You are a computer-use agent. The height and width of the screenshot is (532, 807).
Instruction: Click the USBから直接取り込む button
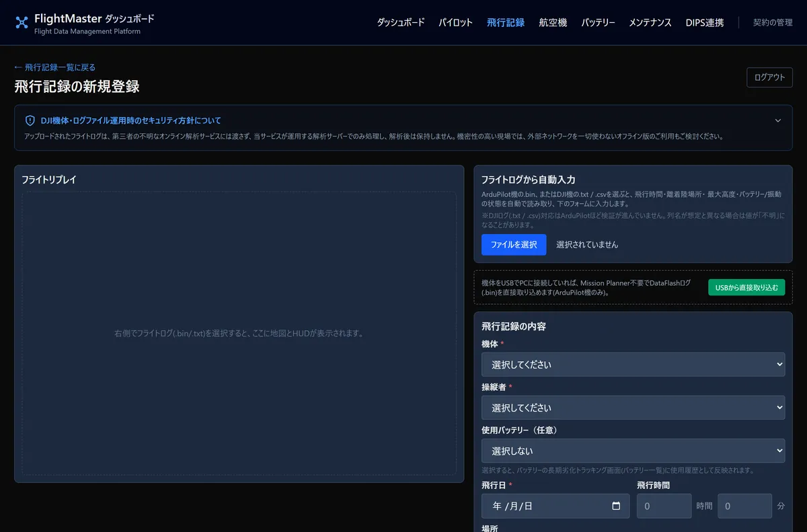click(x=746, y=287)
